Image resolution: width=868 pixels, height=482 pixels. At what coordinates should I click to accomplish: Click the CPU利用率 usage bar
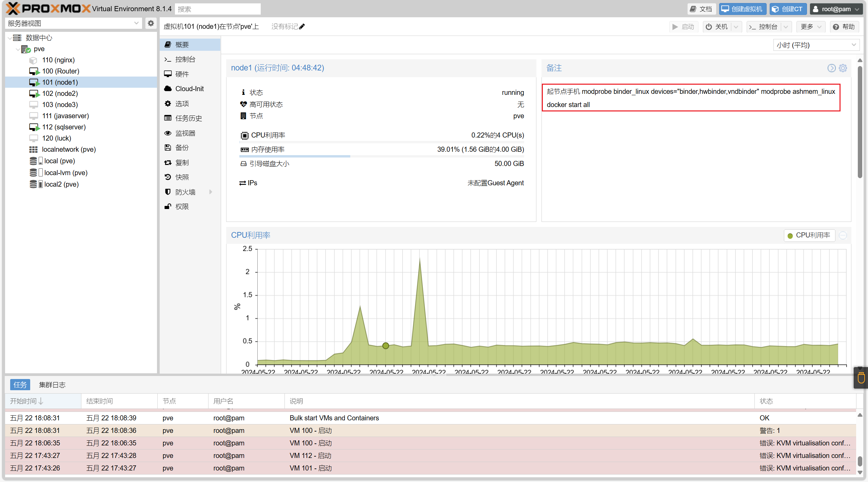coord(381,142)
